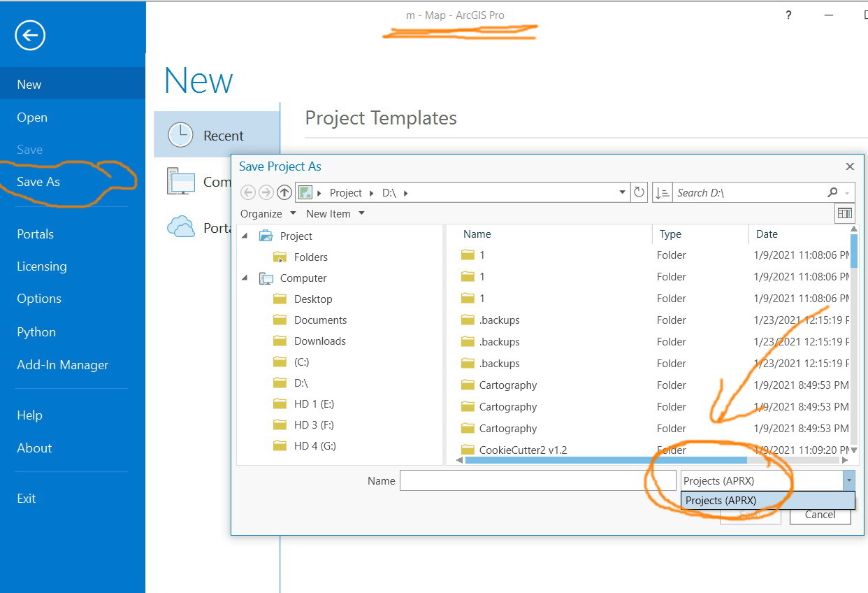This screenshot has height=593, width=868.
Task: Collapse the Computer tree node
Action: (x=245, y=278)
